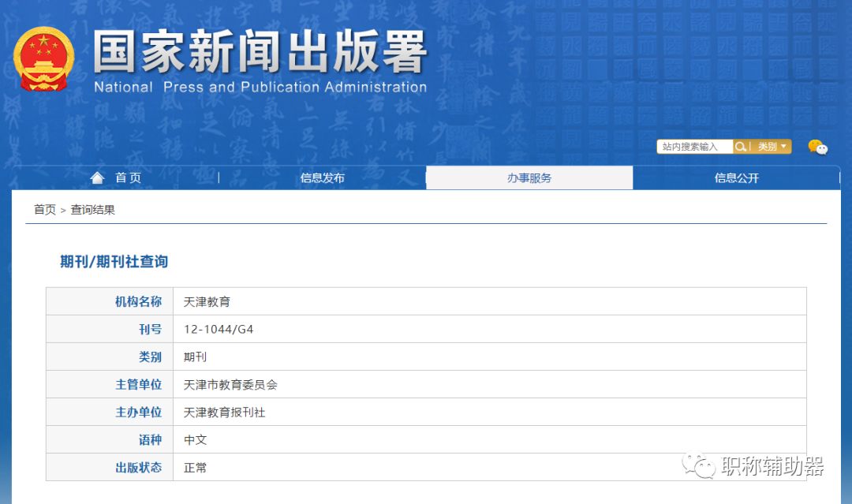Image resolution: width=852 pixels, height=504 pixels.
Task: Click the speech bubble icon near search bar
Action: click(x=818, y=147)
